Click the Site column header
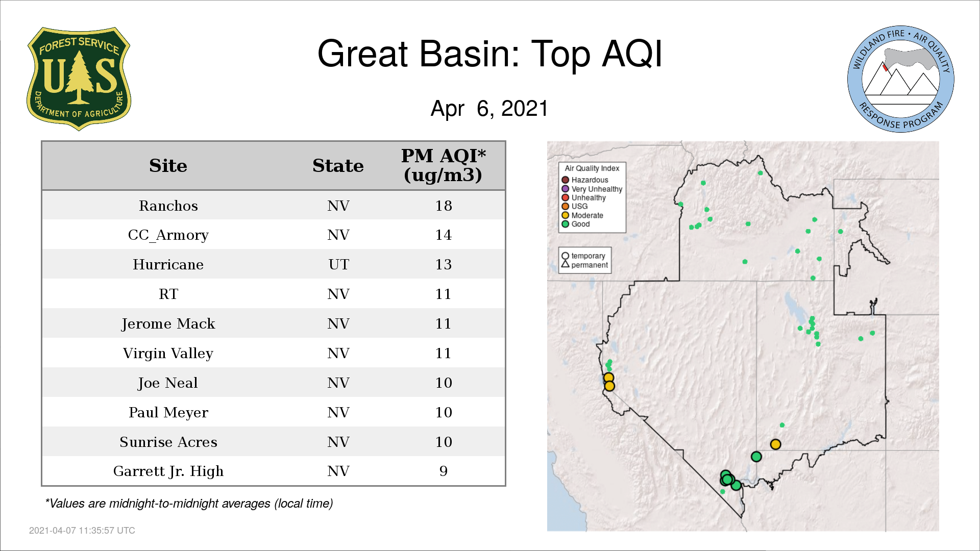Screen dimensions: 980x551 tap(168, 166)
